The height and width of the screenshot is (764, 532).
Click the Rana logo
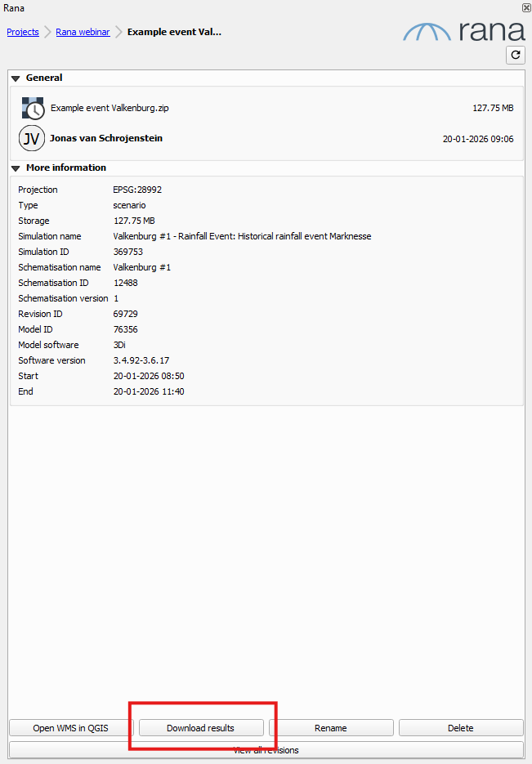click(464, 30)
